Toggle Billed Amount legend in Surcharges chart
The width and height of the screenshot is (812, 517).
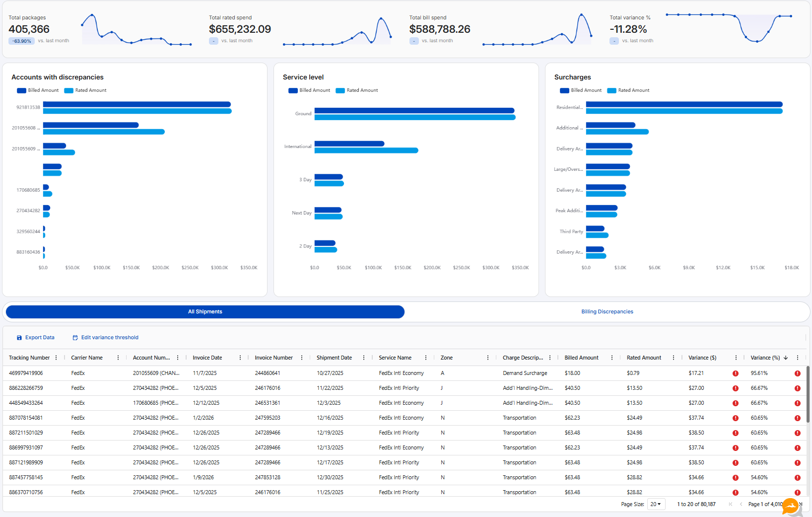pyautogui.click(x=581, y=90)
